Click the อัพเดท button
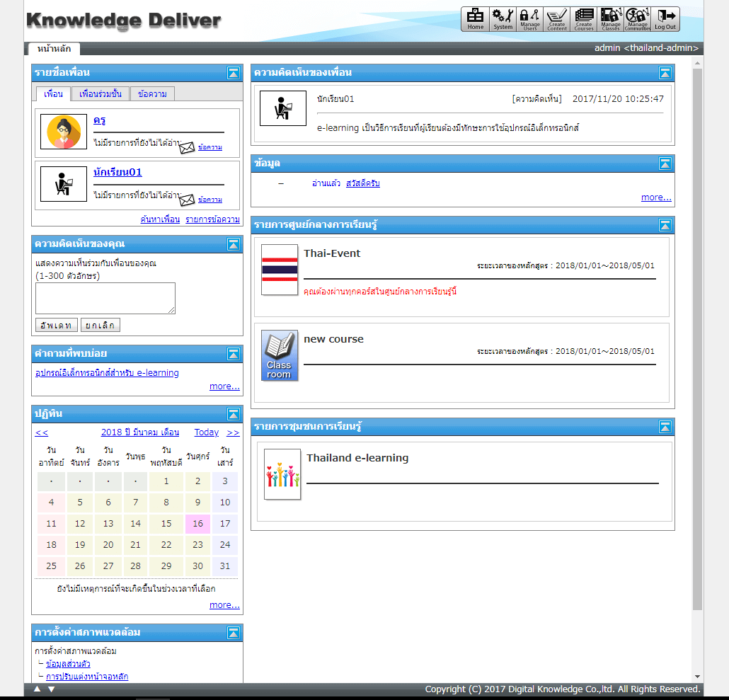 (56, 325)
